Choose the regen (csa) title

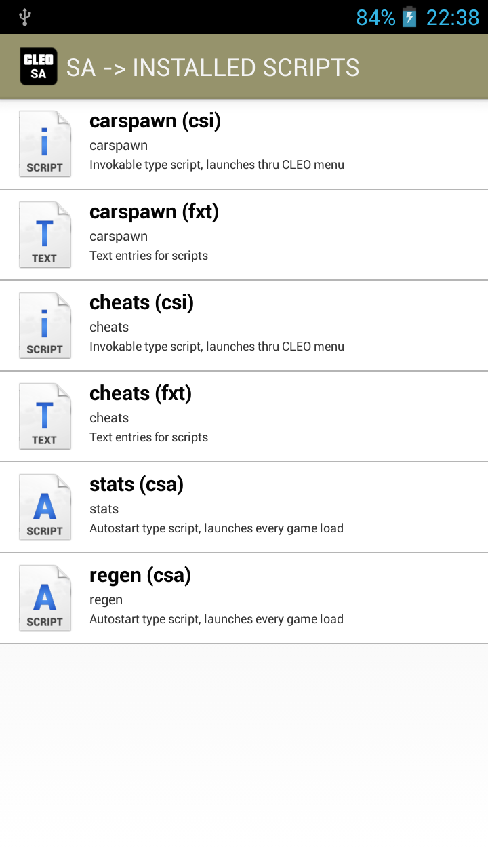pos(140,575)
